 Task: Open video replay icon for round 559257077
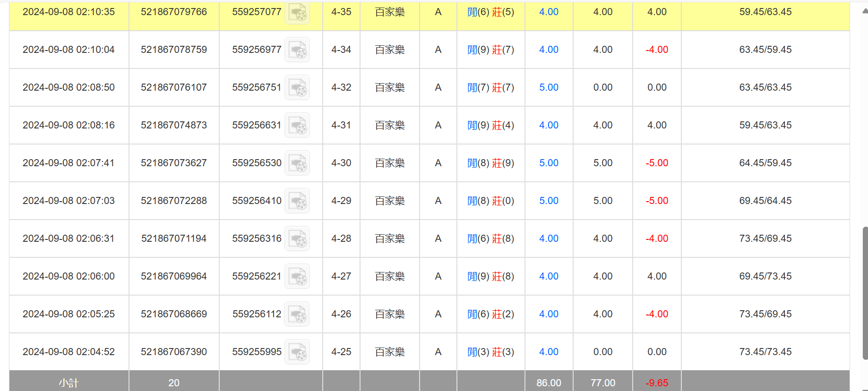297,12
